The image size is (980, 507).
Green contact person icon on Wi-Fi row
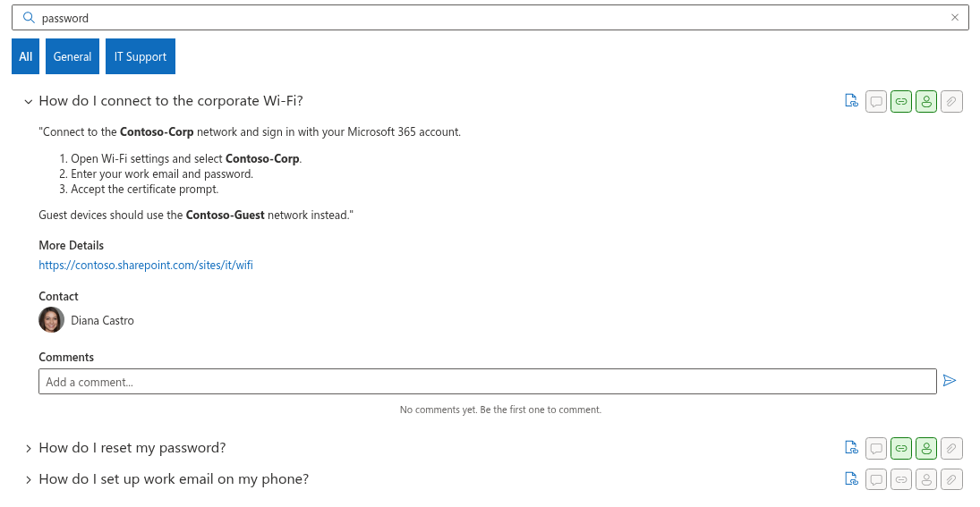[926, 101]
